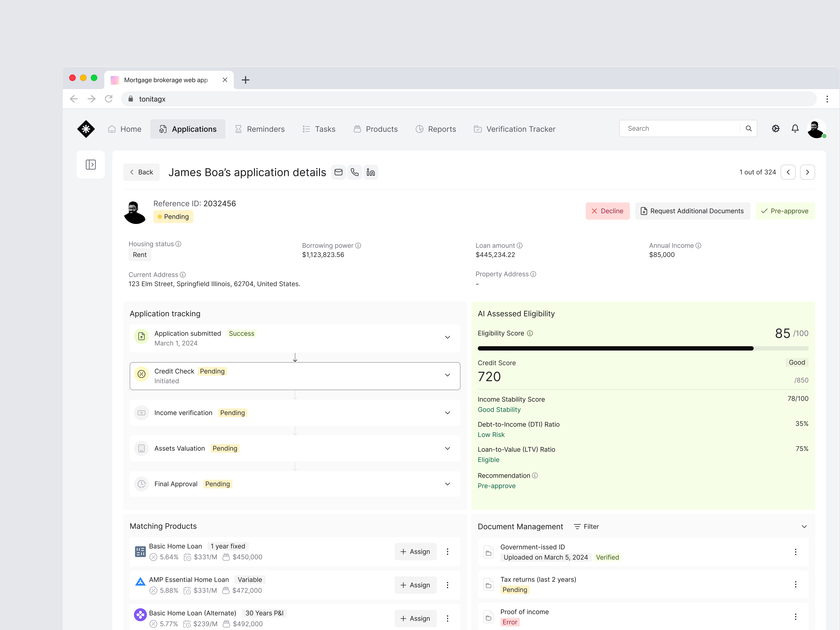Click the three-dot menu on Proof of income

click(796, 617)
